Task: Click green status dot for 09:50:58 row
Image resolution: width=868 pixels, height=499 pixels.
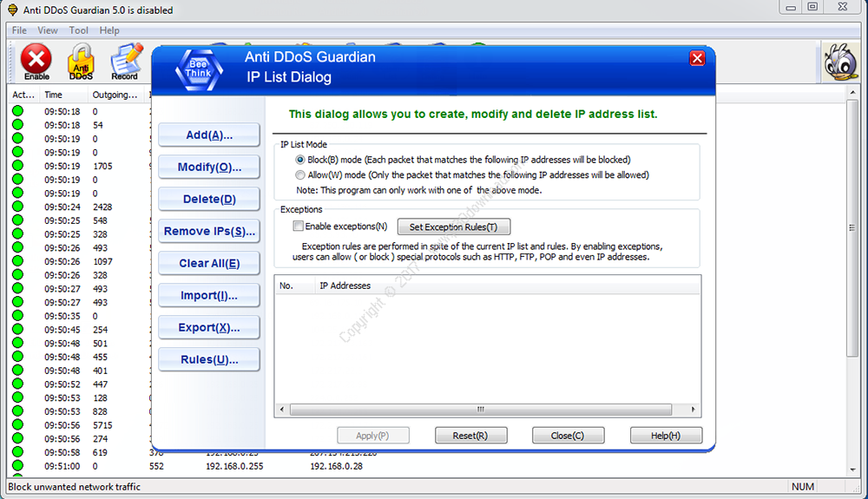Action: [x=17, y=452]
